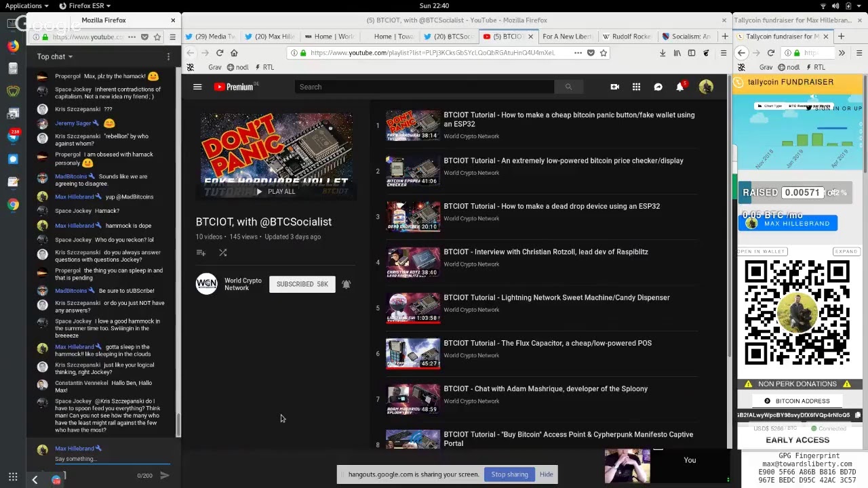This screenshot has width=868, height=488.
Task: Hide the Hangouts sharing notification
Action: point(546,474)
